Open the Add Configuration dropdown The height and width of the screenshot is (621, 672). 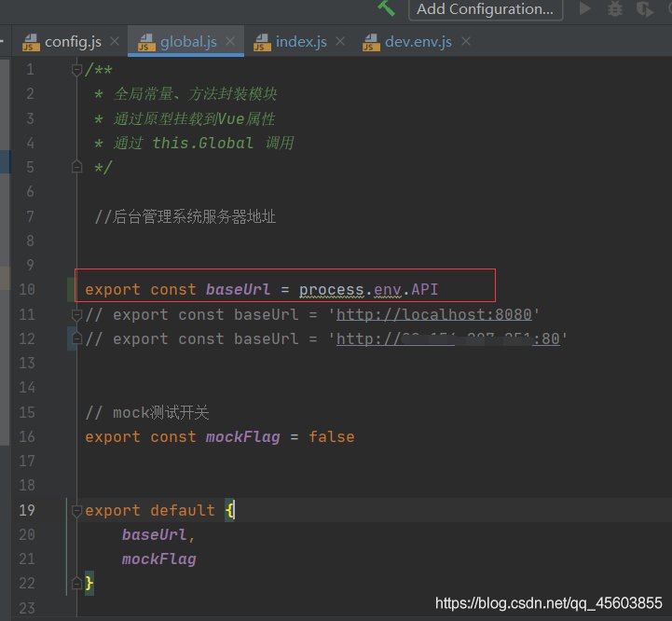pos(485,9)
